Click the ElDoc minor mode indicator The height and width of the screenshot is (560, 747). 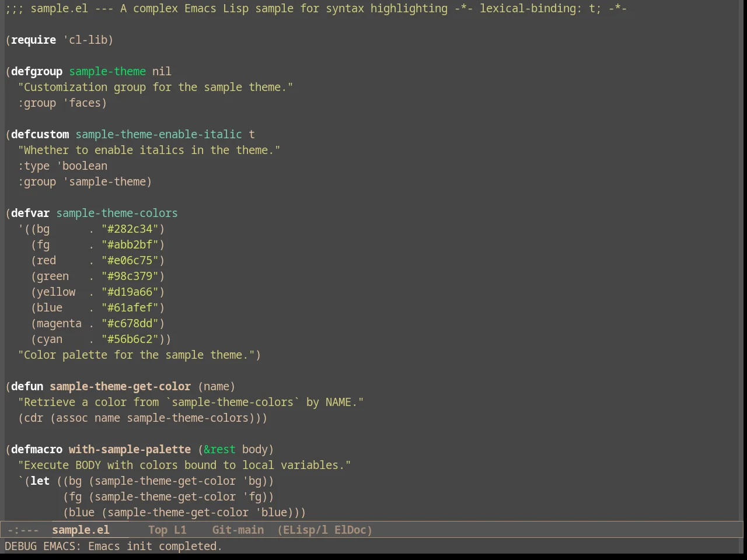point(350,530)
